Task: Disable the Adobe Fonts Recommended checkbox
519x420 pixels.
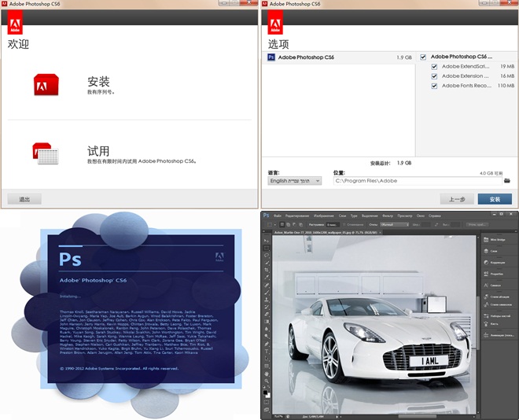Action: (434, 86)
